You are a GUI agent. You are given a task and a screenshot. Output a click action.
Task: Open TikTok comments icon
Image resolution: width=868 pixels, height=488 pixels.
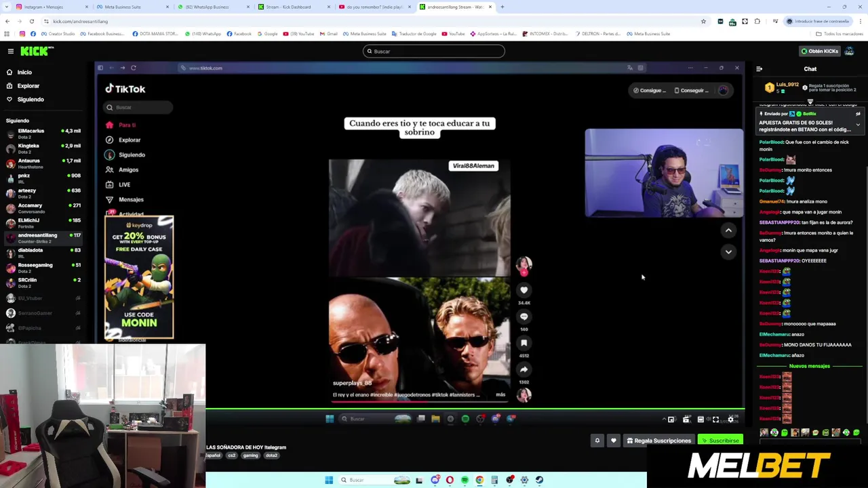[524, 317]
